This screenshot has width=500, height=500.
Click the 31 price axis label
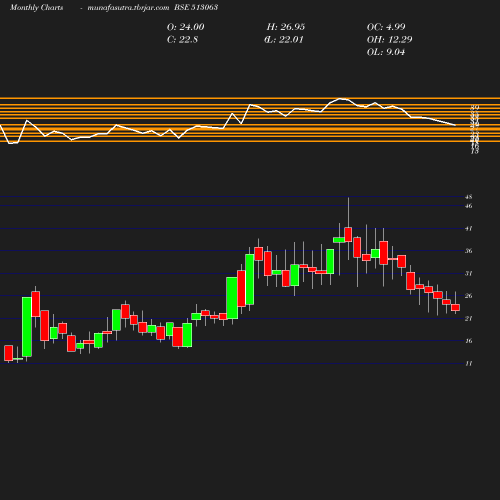coord(469,274)
